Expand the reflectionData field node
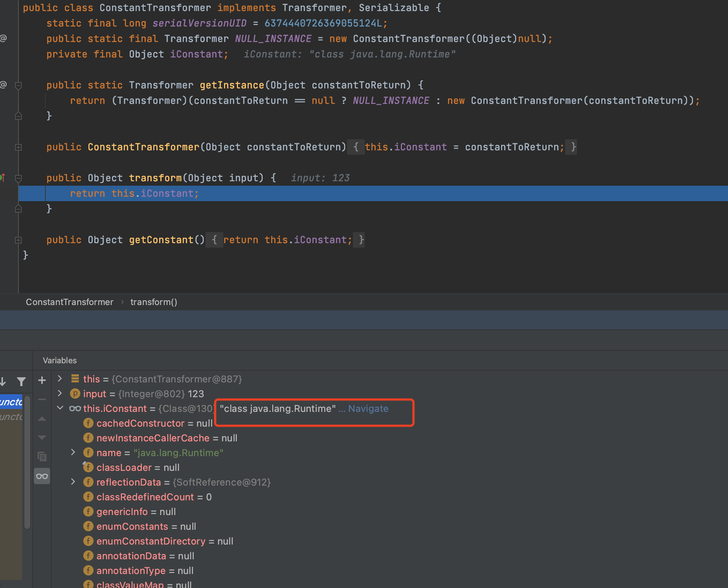This screenshot has width=728, height=588. click(x=73, y=482)
